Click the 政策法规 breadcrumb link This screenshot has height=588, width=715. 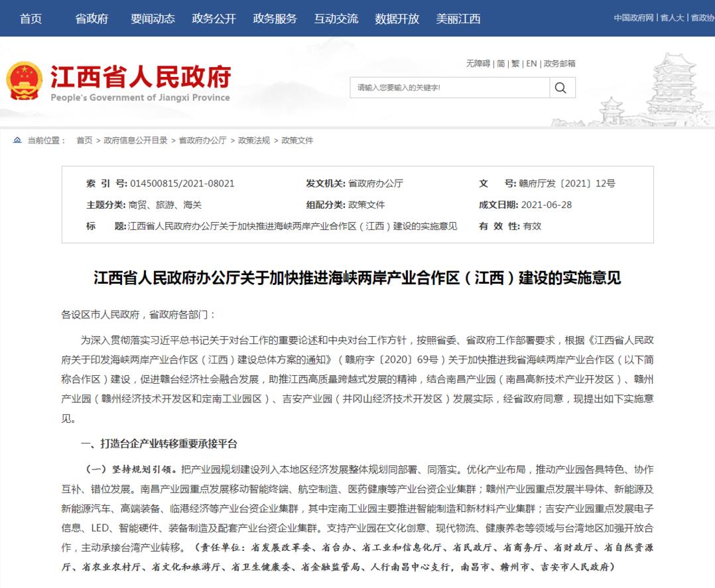(x=254, y=141)
